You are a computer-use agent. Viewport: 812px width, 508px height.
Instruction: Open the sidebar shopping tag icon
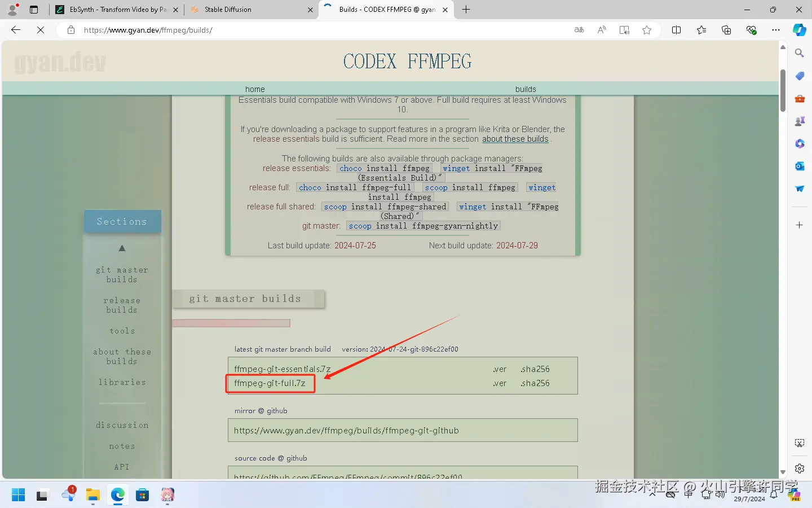[800, 76]
